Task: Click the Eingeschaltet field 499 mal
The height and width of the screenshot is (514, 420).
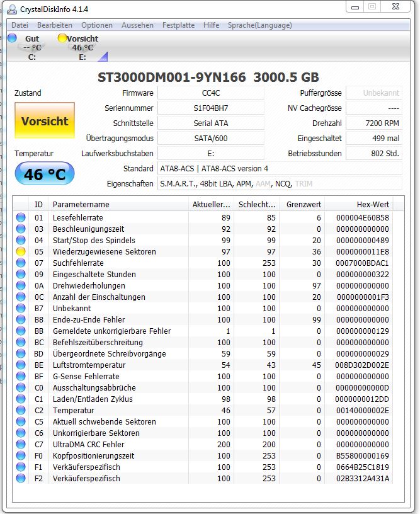Action: tap(374, 139)
